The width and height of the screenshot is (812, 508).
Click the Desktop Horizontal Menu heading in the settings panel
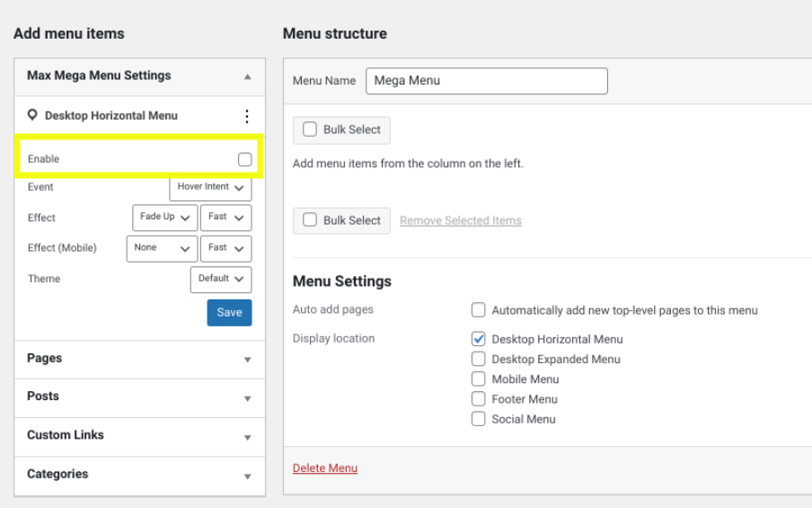(x=110, y=116)
